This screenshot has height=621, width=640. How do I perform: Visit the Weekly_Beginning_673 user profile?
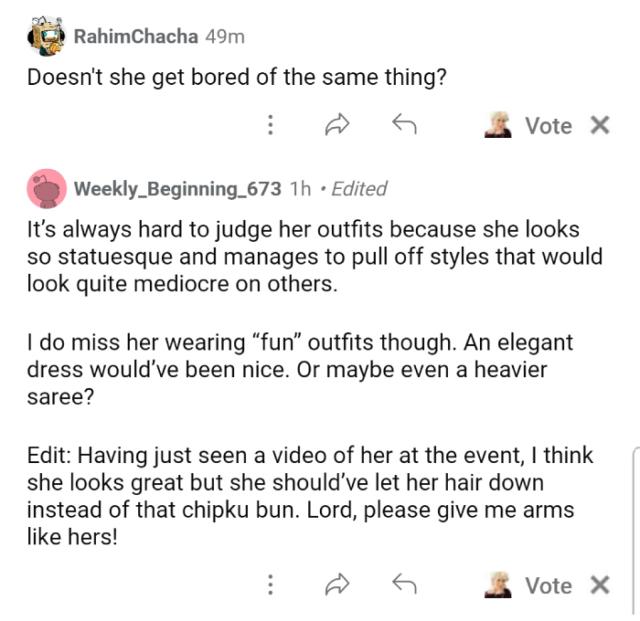[x=177, y=188]
